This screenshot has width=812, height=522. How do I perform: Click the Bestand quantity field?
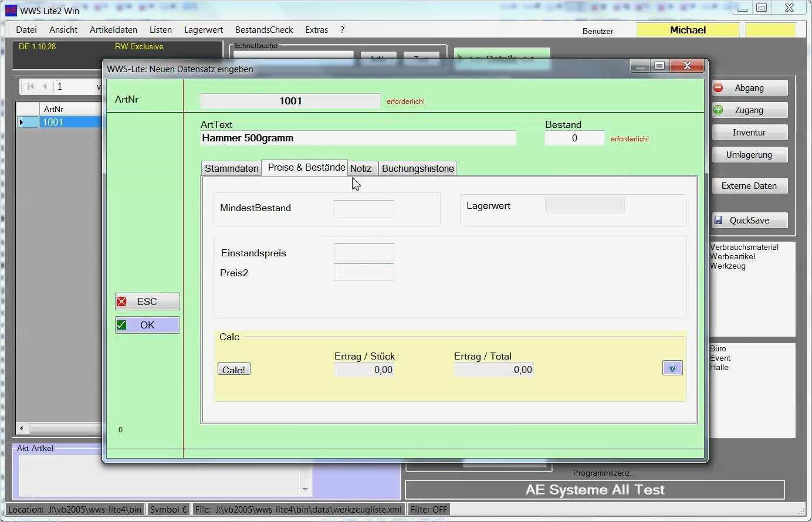coord(574,138)
